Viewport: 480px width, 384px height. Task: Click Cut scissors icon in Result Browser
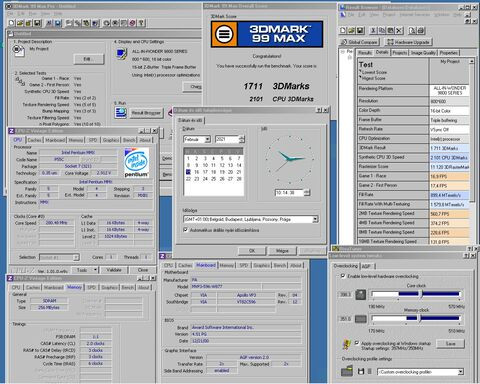373,31
